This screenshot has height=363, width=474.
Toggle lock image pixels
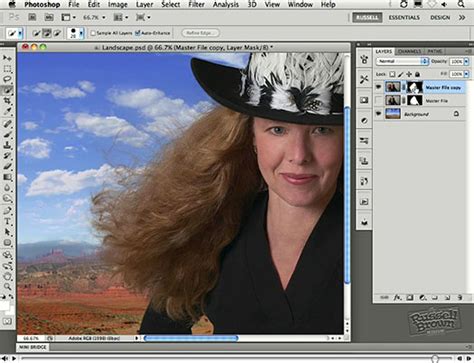click(x=401, y=74)
